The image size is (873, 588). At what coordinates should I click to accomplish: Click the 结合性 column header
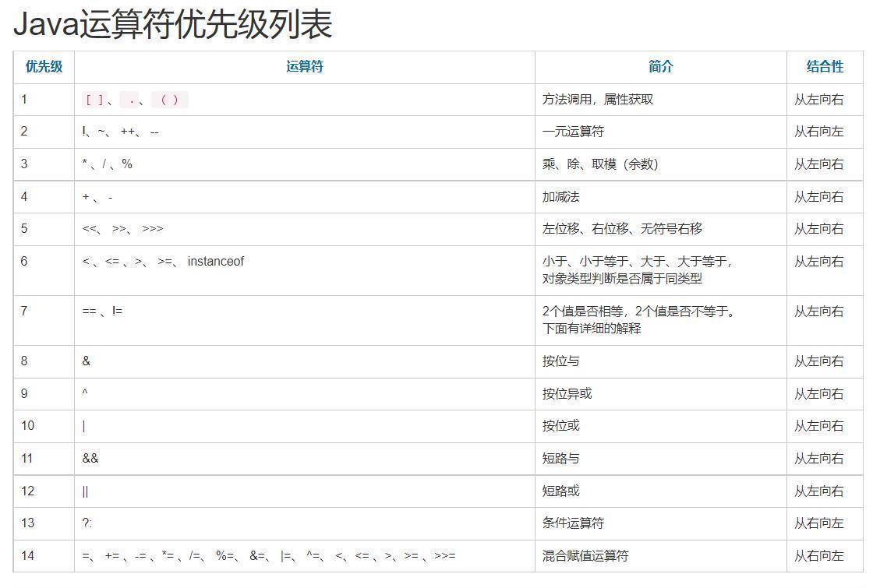point(825,67)
